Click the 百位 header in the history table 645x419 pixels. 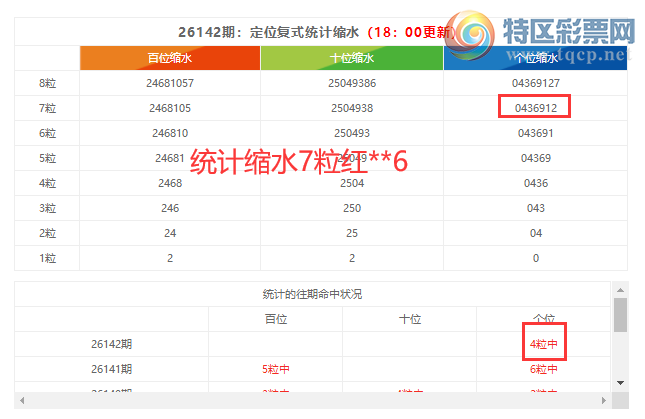(276, 319)
